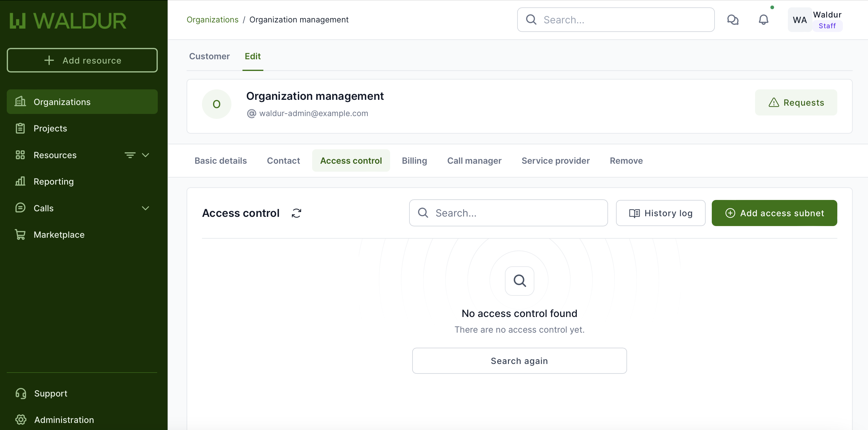Open the Service provider tab

click(x=555, y=161)
